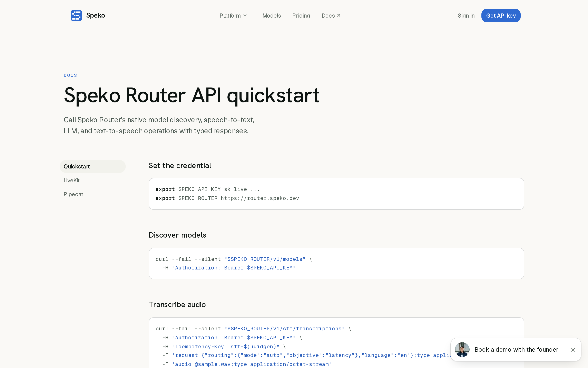Open the LiveKit docs section
This screenshot has width=588, height=368.
click(x=71, y=180)
